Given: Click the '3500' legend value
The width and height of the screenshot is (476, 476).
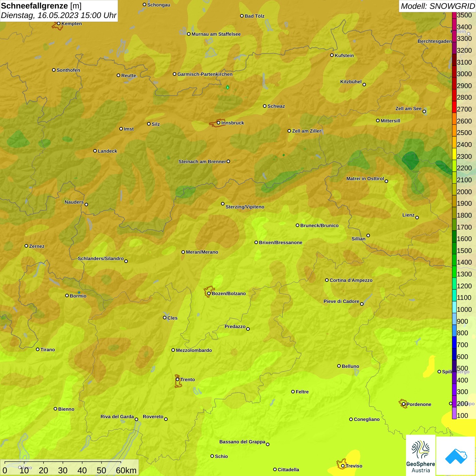Looking at the screenshot, I should point(464,15).
